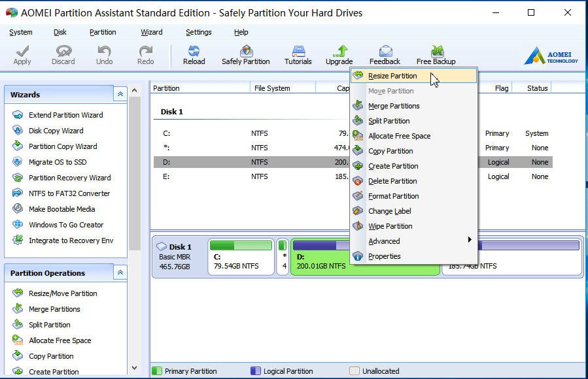Open the Disk menu
The width and height of the screenshot is (588, 379).
click(x=60, y=32)
